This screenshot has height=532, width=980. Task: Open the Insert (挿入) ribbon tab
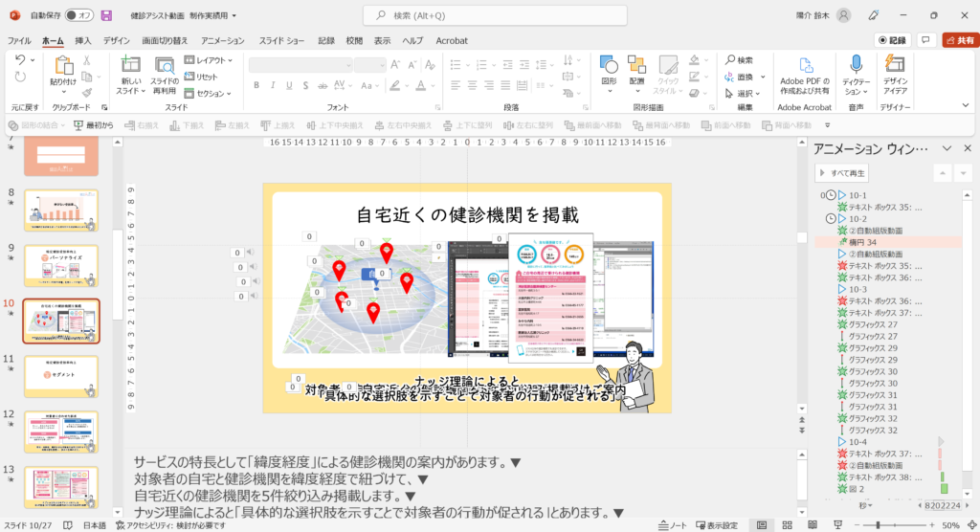click(83, 41)
